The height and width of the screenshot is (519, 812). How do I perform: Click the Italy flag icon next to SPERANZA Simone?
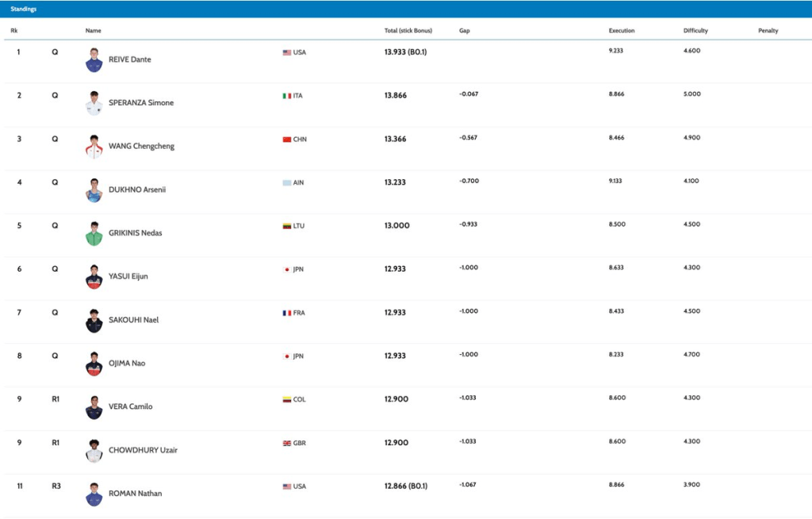287,96
